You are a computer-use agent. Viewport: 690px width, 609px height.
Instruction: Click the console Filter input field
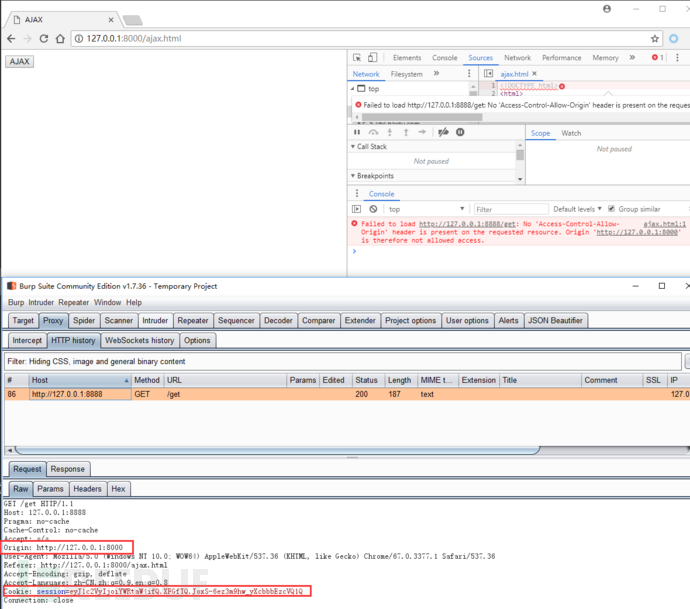point(510,209)
